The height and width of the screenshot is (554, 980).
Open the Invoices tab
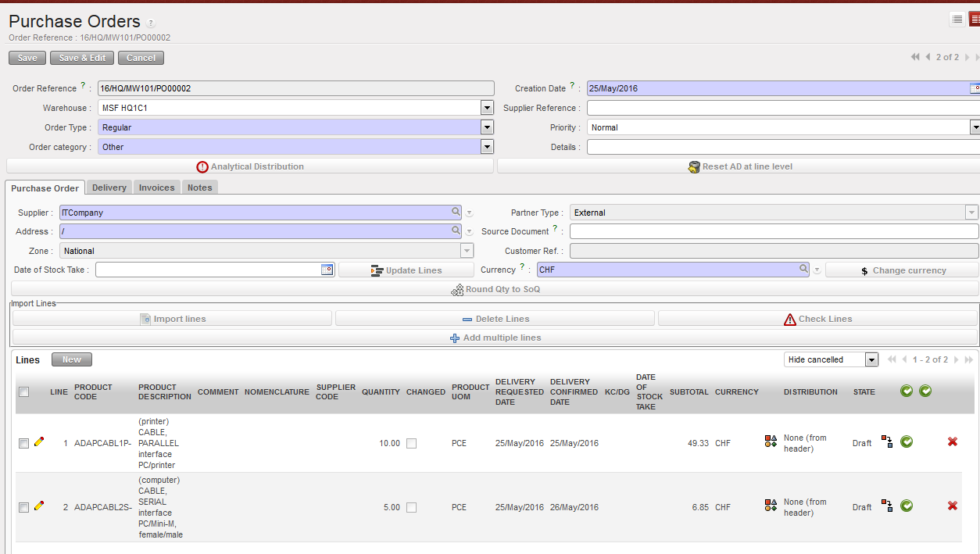(156, 188)
